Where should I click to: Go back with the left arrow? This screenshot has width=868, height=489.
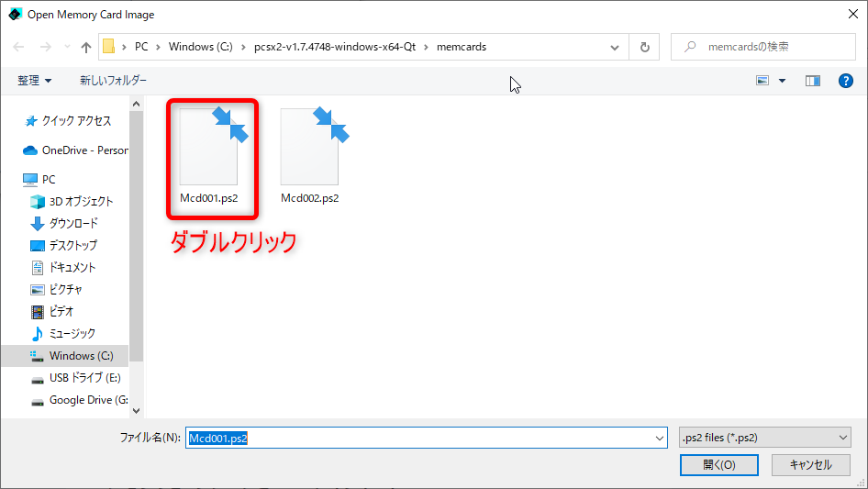(x=18, y=47)
